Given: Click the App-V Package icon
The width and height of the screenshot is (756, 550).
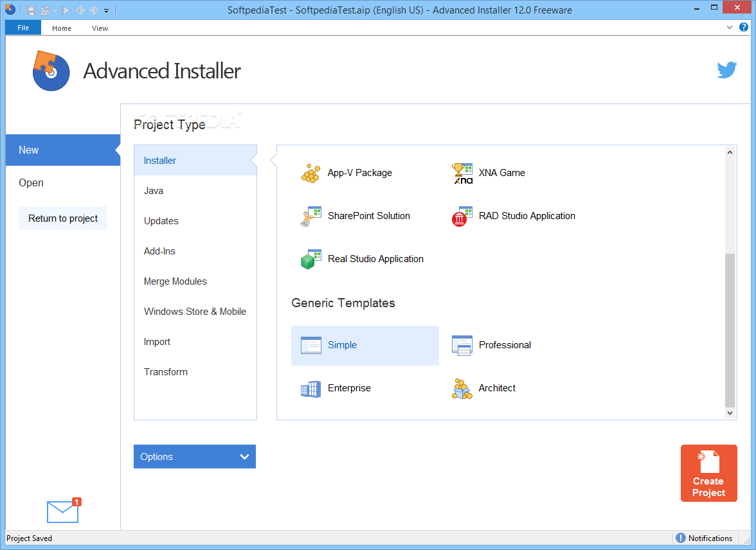Looking at the screenshot, I should point(310,173).
